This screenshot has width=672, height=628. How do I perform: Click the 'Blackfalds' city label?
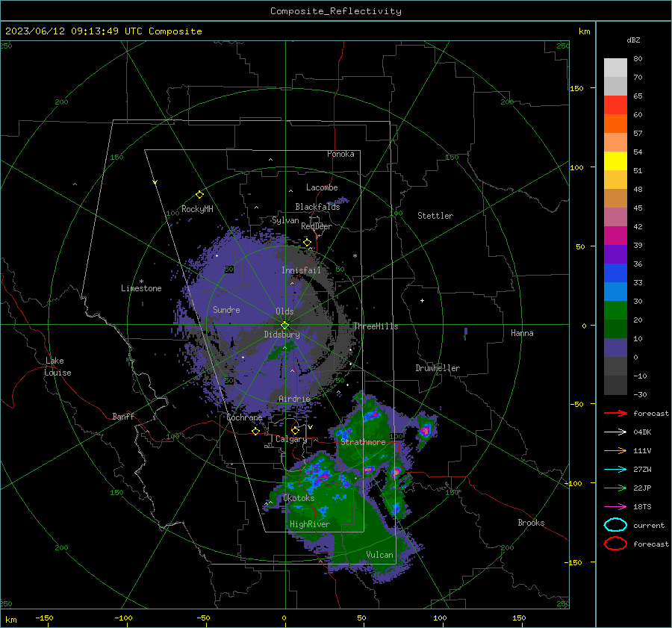[317, 207]
